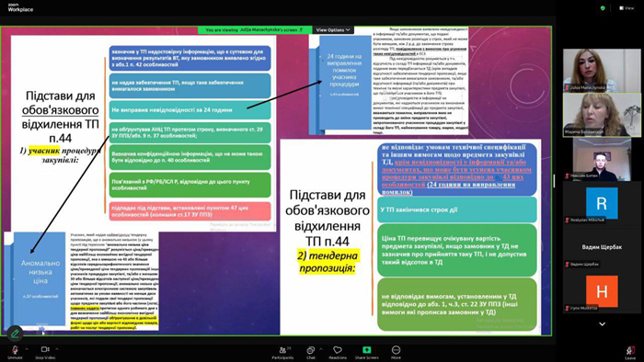Leave the meeting
Screen dimensions: 644x362
pyautogui.click(x=630, y=352)
